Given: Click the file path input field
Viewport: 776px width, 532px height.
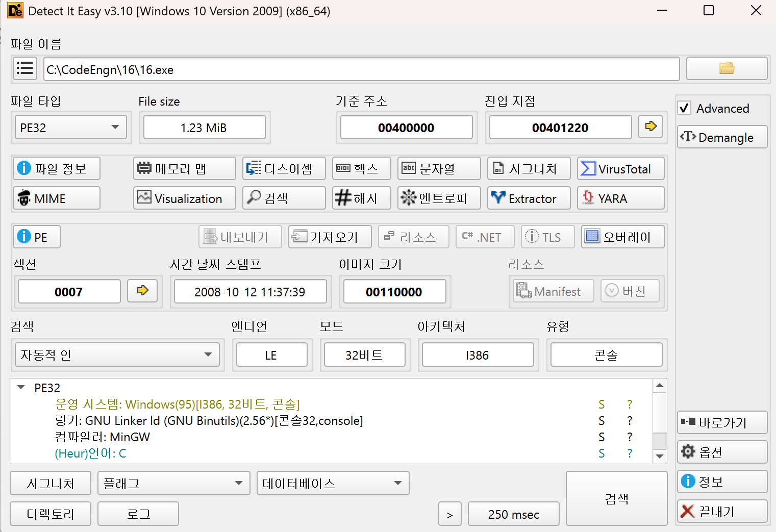Looking at the screenshot, I should 362,69.
